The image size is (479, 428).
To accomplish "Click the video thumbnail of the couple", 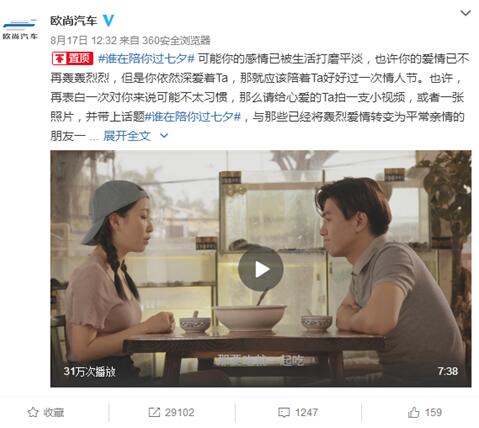I will coord(261,269).
